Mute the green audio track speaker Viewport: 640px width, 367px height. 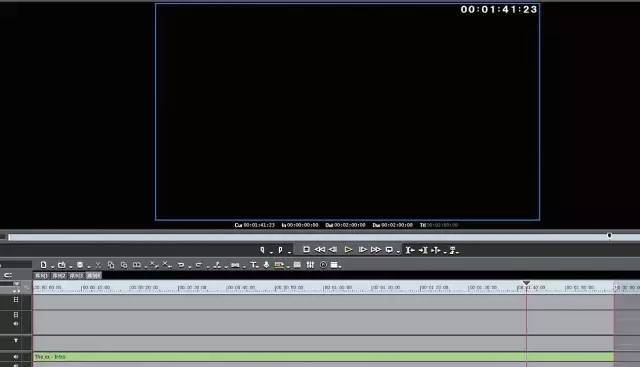16,356
